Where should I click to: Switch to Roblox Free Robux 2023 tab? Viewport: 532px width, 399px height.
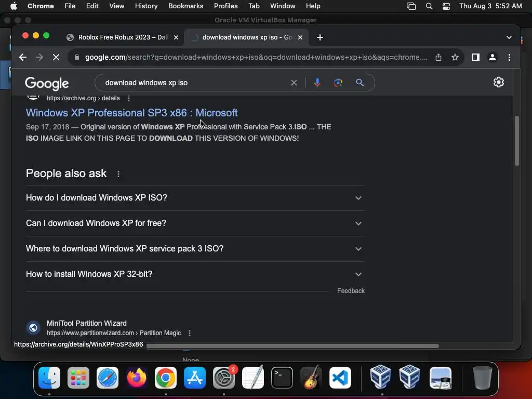tap(123, 37)
